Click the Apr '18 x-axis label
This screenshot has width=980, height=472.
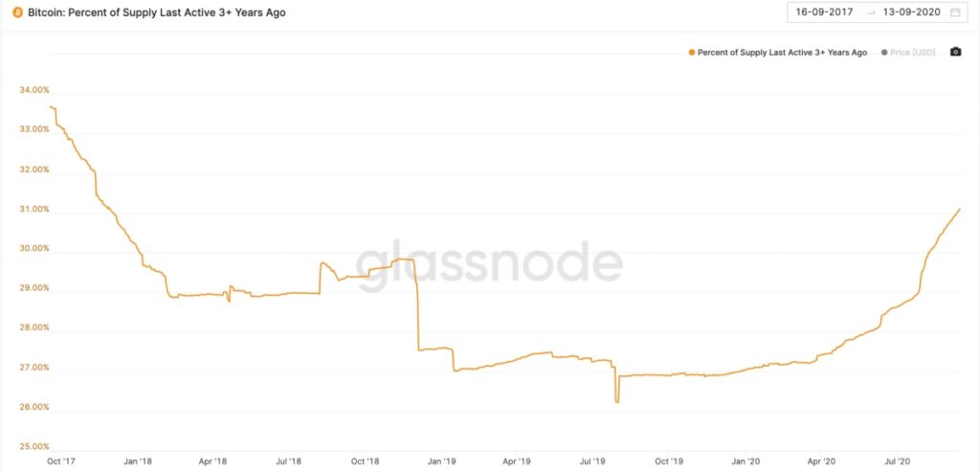pyautogui.click(x=214, y=461)
